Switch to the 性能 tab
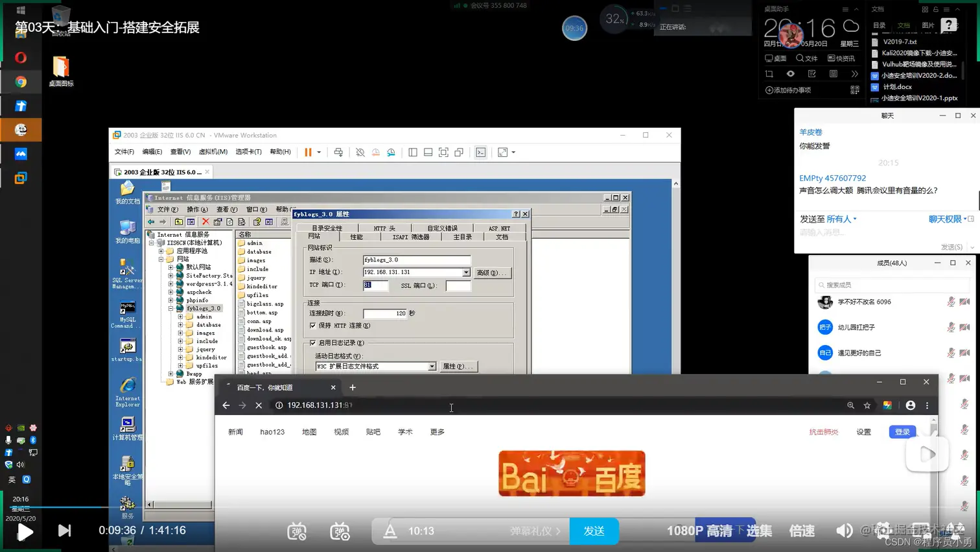Image resolution: width=980 pixels, height=552 pixels. click(x=356, y=237)
